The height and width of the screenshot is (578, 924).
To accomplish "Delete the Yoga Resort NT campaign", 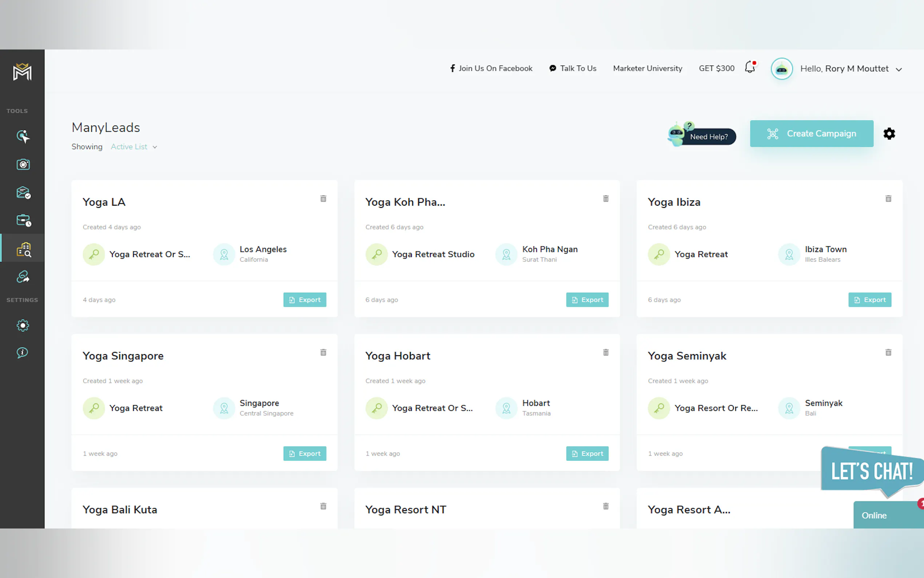I will [606, 506].
